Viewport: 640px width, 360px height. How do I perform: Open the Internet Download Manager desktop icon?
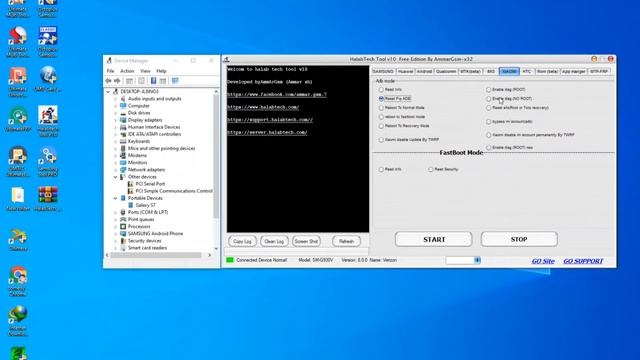coord(18,315)
